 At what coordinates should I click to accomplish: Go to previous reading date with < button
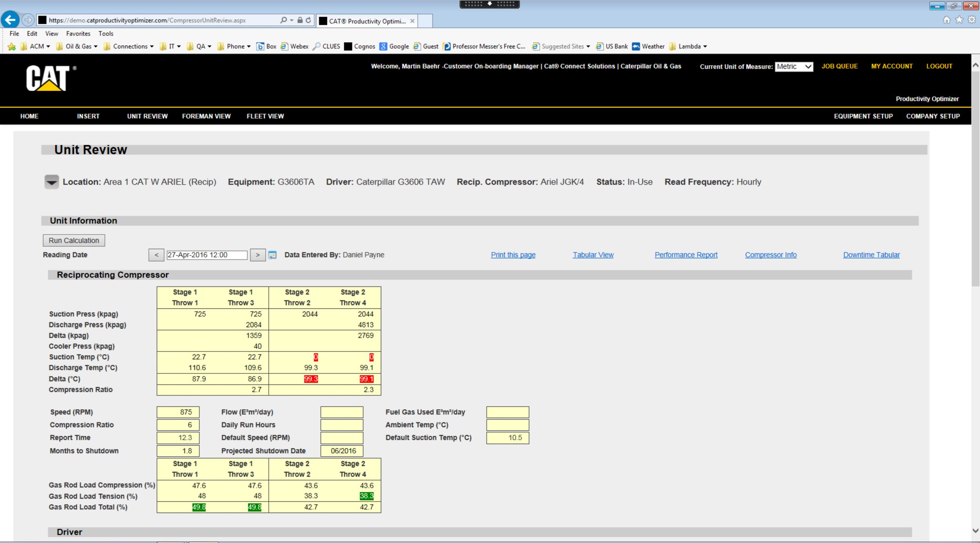click(156, 255)
